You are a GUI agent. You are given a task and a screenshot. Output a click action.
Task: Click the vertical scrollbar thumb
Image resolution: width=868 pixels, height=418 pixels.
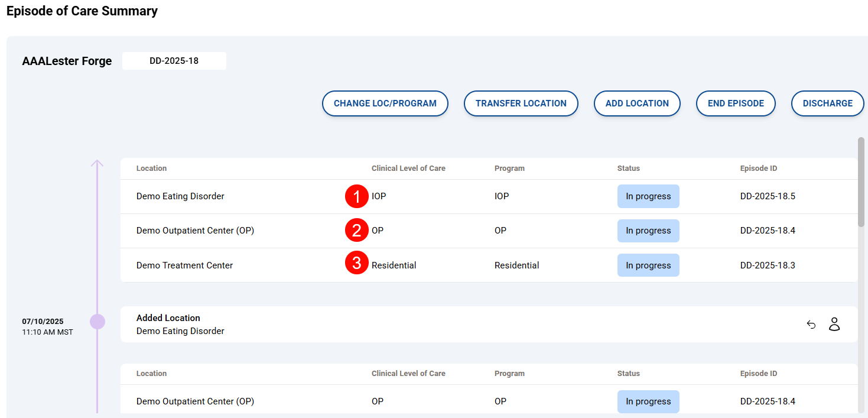861,182
